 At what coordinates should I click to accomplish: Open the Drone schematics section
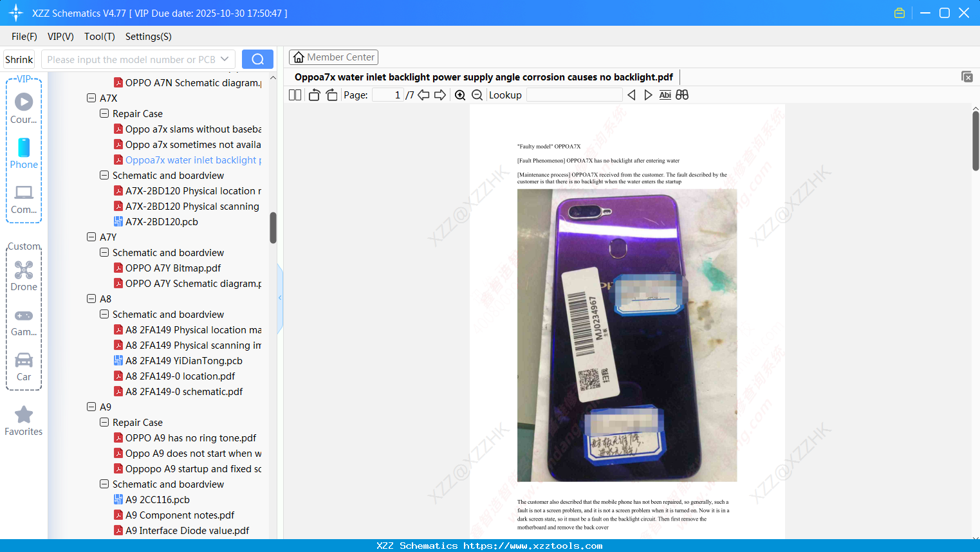[x=23, y=275]
